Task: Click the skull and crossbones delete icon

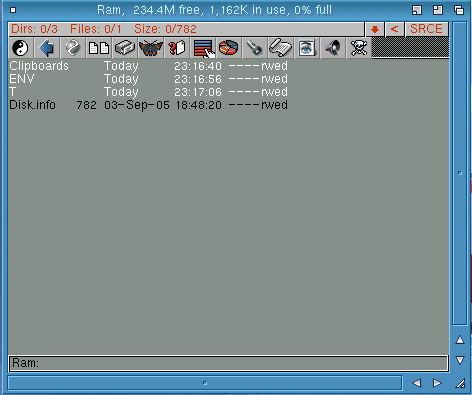Action: pos(359,48)
